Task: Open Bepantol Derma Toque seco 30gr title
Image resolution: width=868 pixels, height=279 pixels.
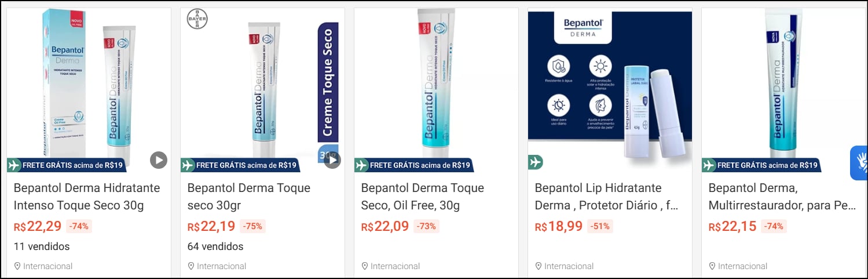Action: (249, 197)
